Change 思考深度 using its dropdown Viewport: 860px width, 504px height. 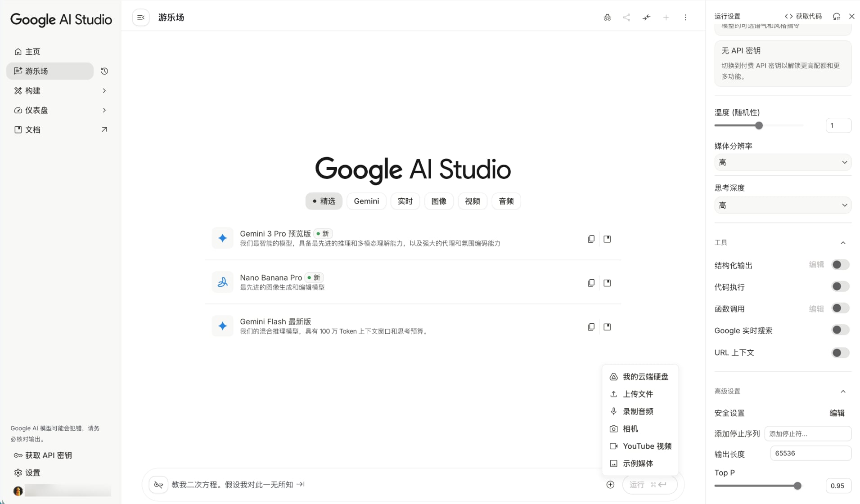[x=782, y=205]
